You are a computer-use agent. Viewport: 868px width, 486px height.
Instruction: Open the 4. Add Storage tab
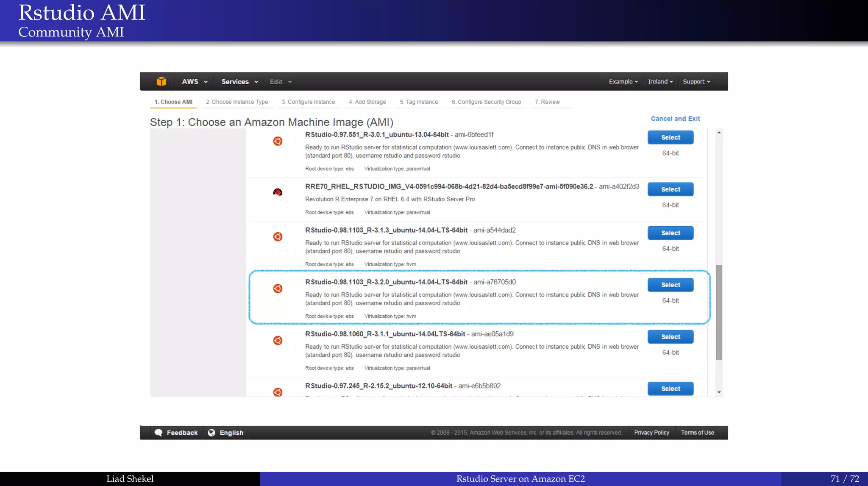click(367, 102)
